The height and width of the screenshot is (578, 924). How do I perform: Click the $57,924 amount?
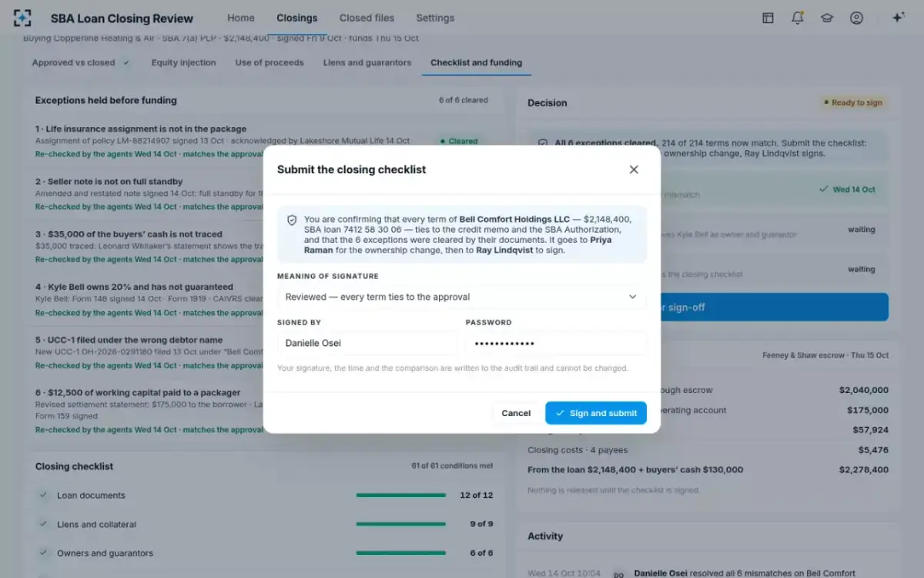click(871, 430)
